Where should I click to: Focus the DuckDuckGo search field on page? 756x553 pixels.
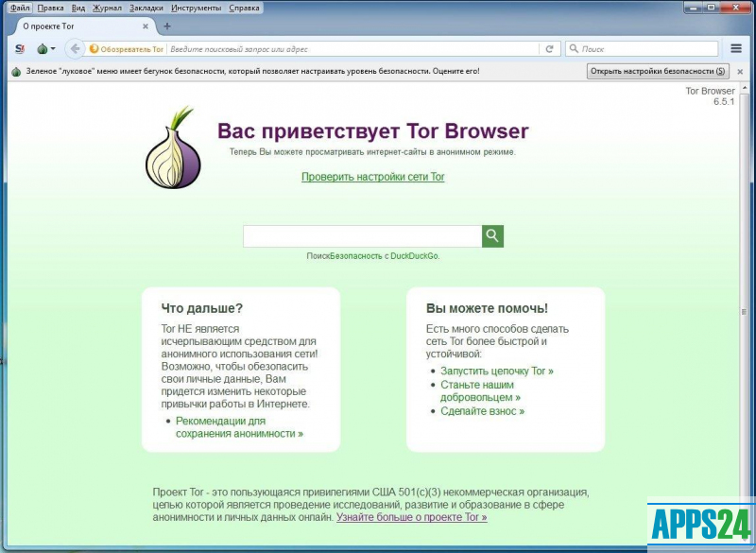tap(363, 236)
